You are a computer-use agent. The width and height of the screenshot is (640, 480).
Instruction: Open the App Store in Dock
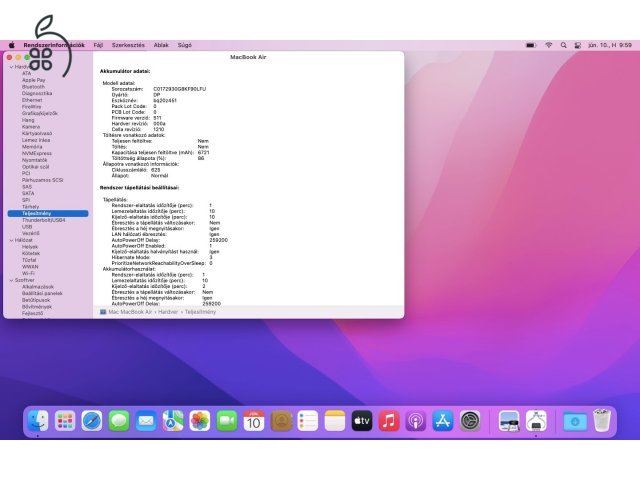[x=442, y=421]
